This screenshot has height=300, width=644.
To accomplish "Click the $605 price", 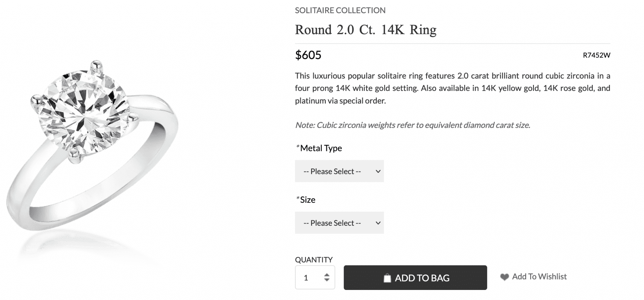I will [308, 55].
